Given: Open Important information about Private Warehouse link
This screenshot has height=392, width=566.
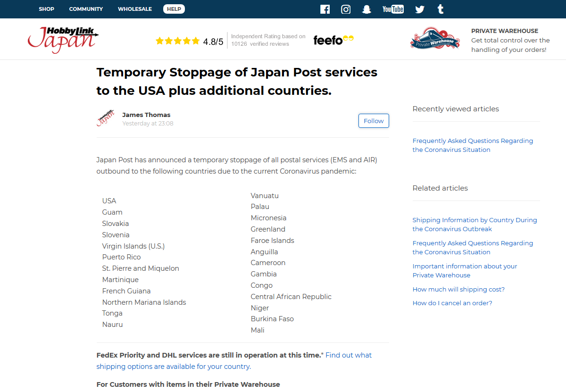Looking at the screenshot, I should click(x=465, y=271).
